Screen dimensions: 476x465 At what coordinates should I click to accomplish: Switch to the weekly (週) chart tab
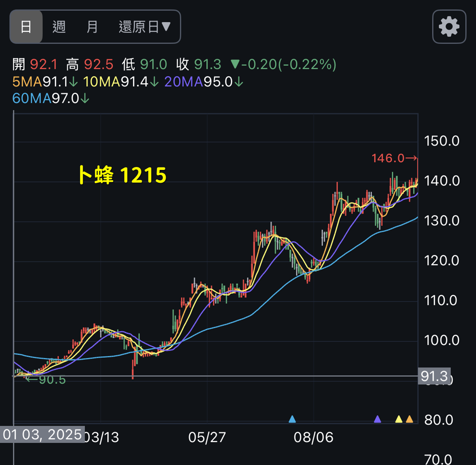[59, 27]
